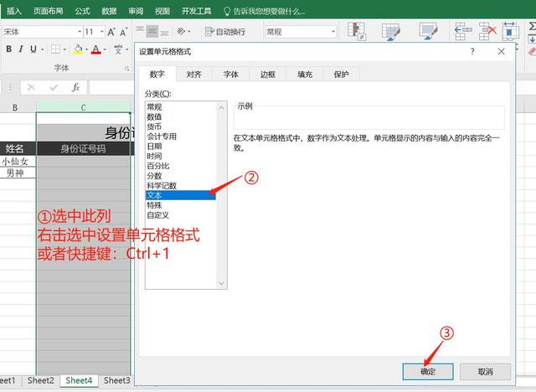Open the 字体 group dialog launcher

tap(126, 69)
